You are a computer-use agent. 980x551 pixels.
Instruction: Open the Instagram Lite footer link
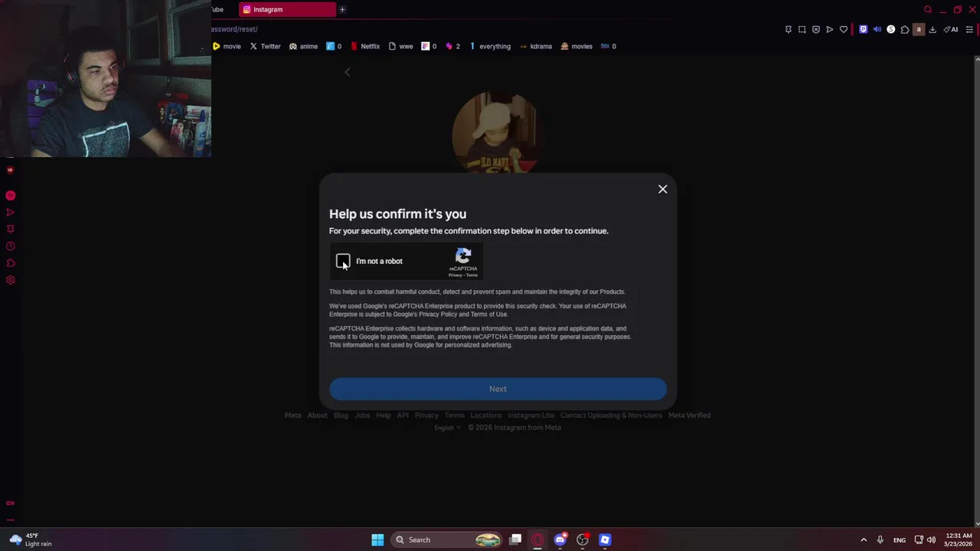tap(531, 415)
